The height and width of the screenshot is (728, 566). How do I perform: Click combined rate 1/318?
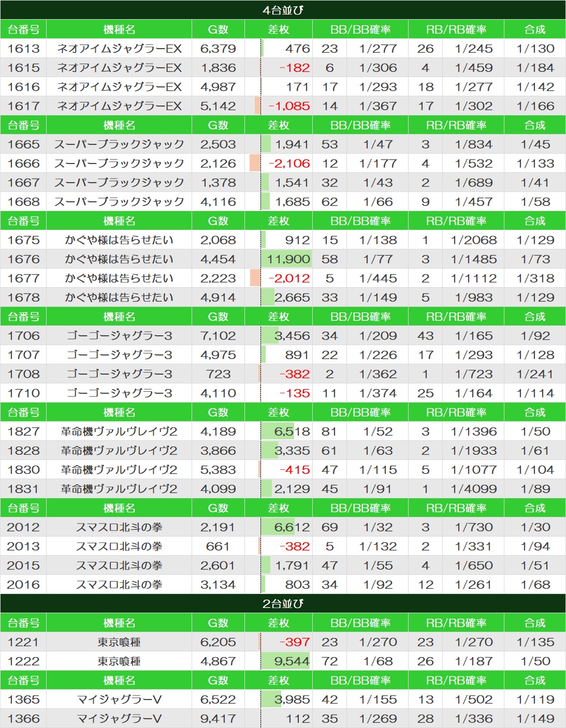tap(535, 278)
